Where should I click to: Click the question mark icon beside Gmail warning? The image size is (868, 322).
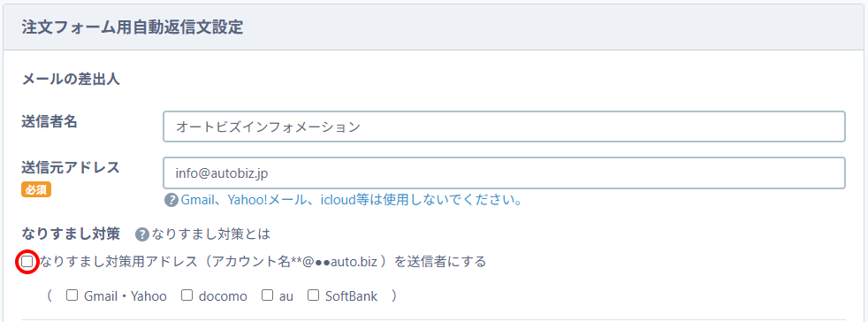pyautogui.click(x=171, y=200)
